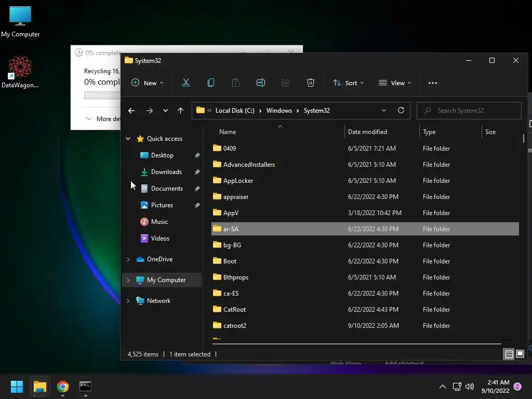The width and height of the screenshot is (532, 399).
Task: Select the 0409 folder row
Action: (x=365, y=148)
